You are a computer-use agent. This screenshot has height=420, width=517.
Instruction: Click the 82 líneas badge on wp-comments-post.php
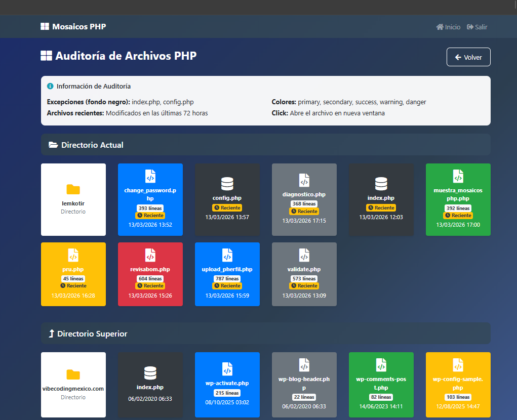(x=381, y=397)
